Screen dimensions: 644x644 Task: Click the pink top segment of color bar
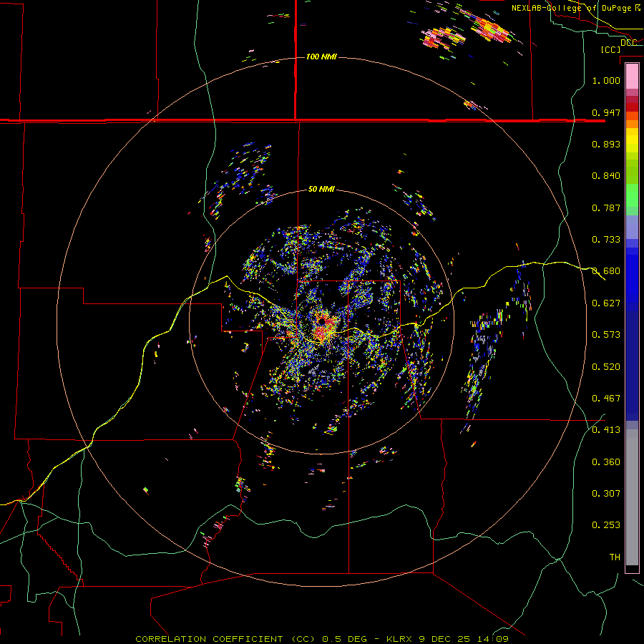click(632, 77)
